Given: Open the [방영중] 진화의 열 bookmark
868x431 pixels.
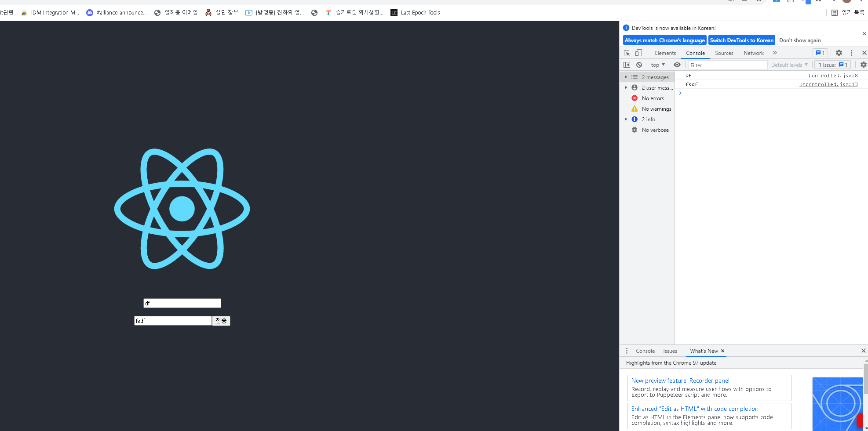Looking at the screenshot, I should coord(274,13).
